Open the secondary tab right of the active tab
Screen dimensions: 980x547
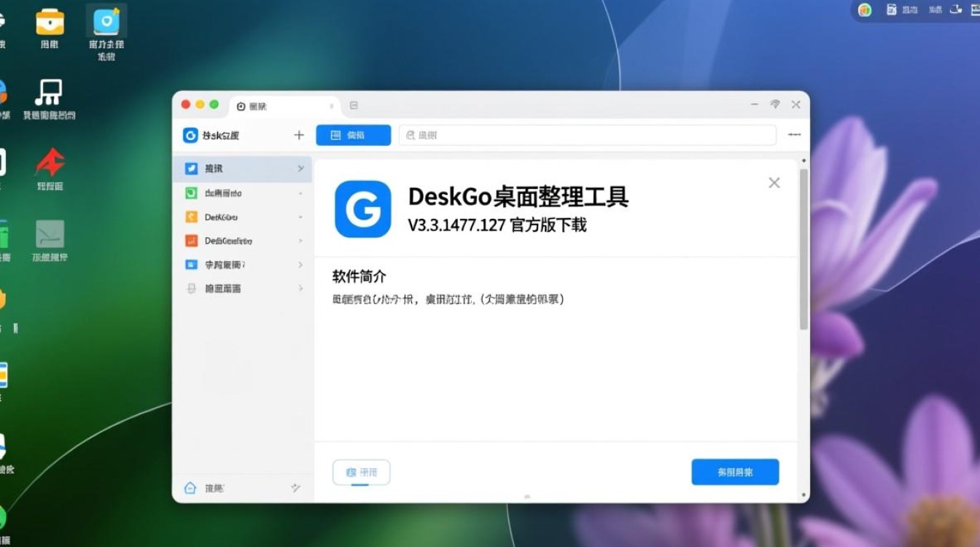[x=354, y=105]
